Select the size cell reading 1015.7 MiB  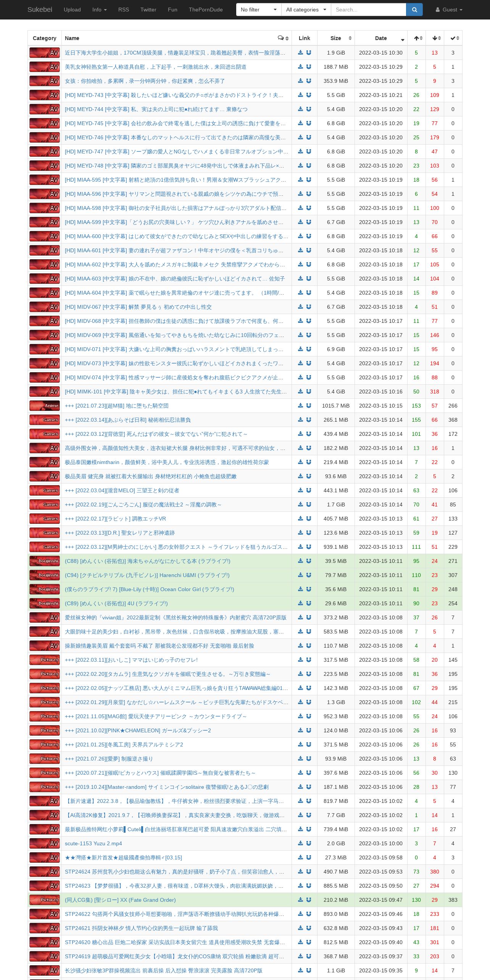[x=336, y=406]
